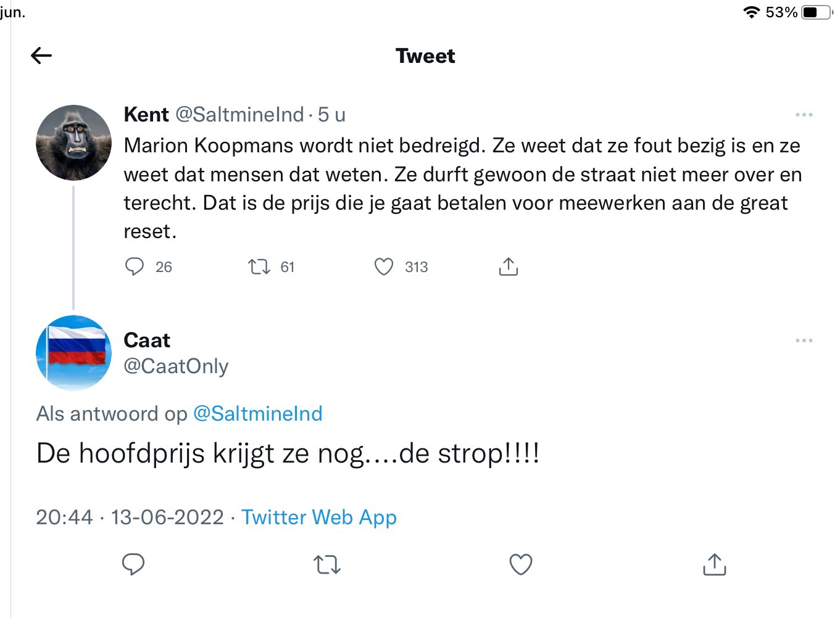Click the Caat display name
Screen dimensions: 840x618
147,340
